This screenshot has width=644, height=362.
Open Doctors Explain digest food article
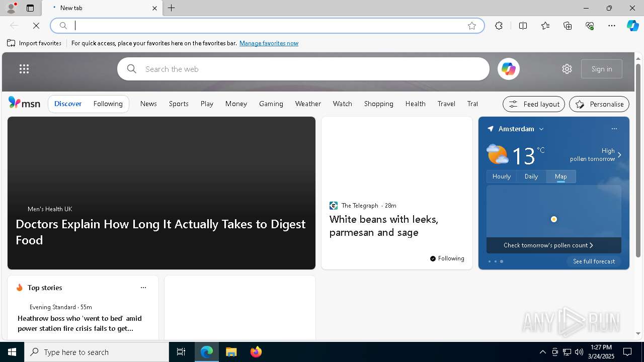(x=161, y=232)
